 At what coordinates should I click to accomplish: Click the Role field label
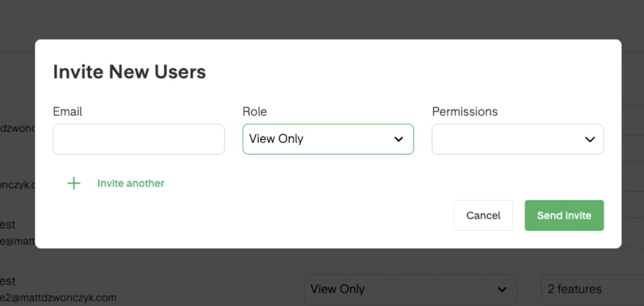tap(254, 111)
